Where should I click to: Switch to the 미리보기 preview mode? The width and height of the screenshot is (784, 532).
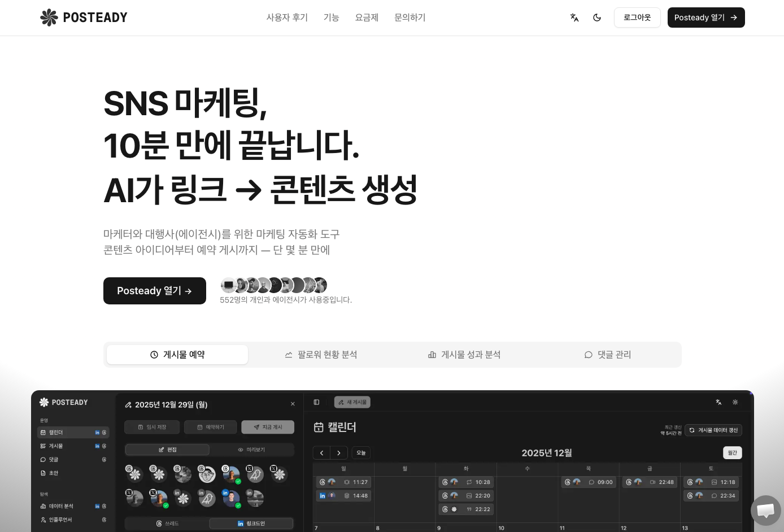[251, 450]
